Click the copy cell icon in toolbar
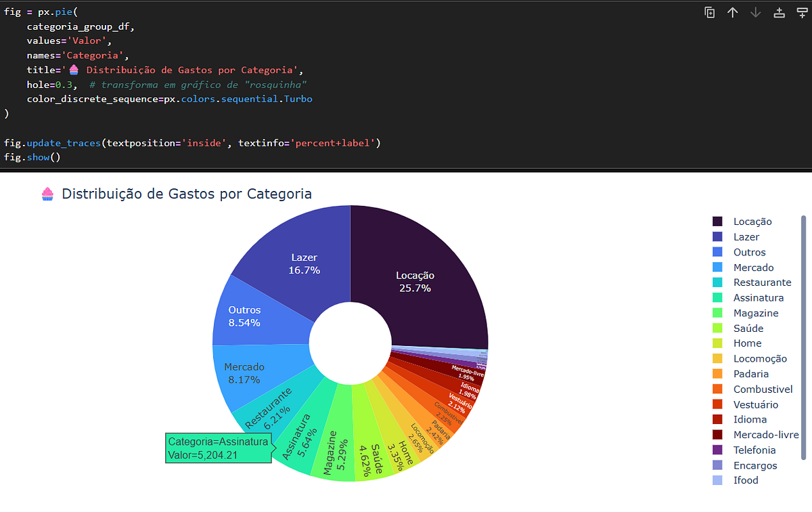The image size is (812, 512). click(x=709, y=12)
